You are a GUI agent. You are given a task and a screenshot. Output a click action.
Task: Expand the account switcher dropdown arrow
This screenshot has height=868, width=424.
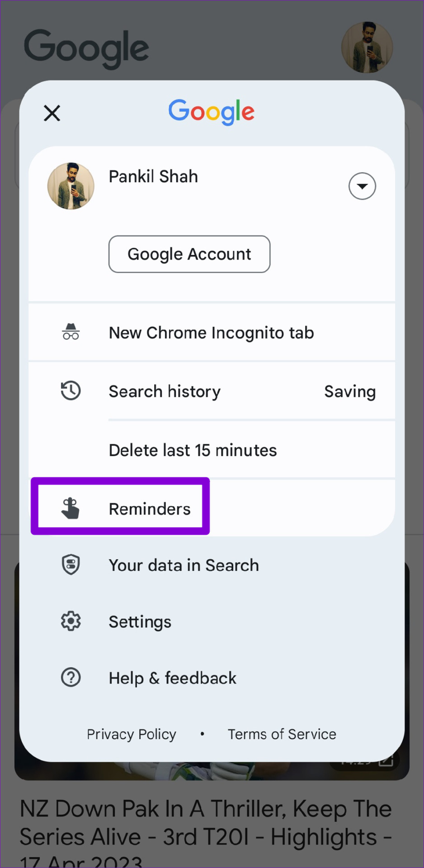[362, 186]
